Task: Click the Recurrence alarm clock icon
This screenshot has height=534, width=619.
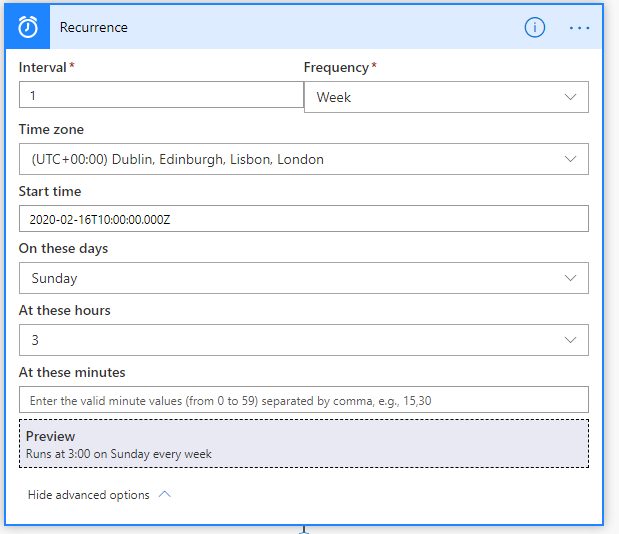Action: pyautogui.click(x=28, y=27)
